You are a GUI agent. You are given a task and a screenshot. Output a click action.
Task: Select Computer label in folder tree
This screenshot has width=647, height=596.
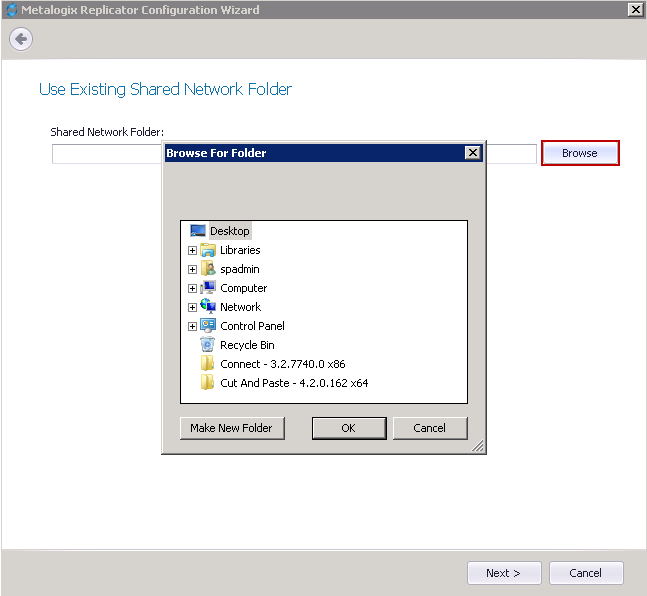pos(243,288)
